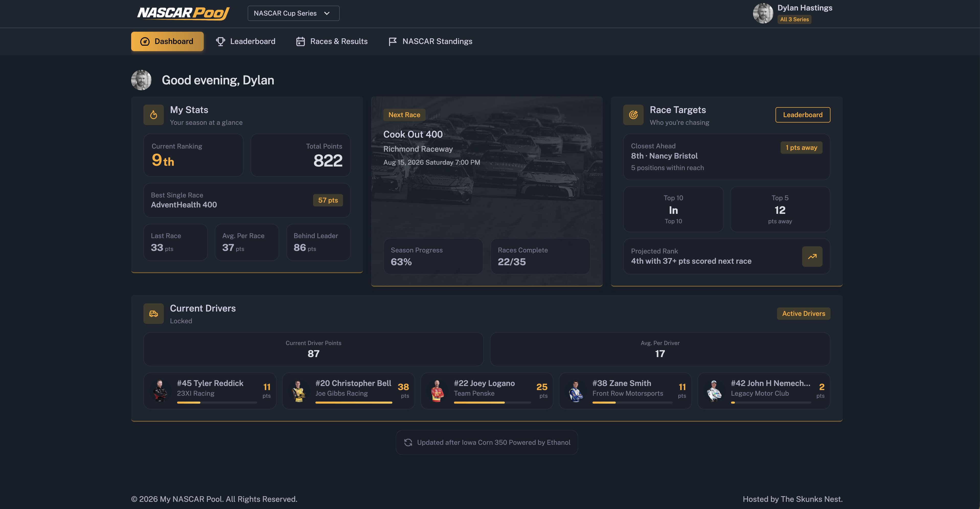Click Christopher Bell driver photo
Viewport: 980px width, 509px height.
point(299,391)
